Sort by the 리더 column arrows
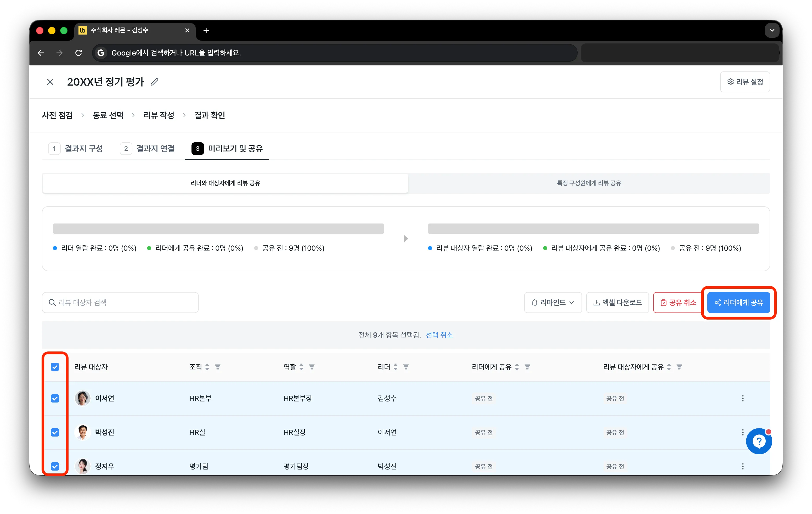 [x=396, y=367]
